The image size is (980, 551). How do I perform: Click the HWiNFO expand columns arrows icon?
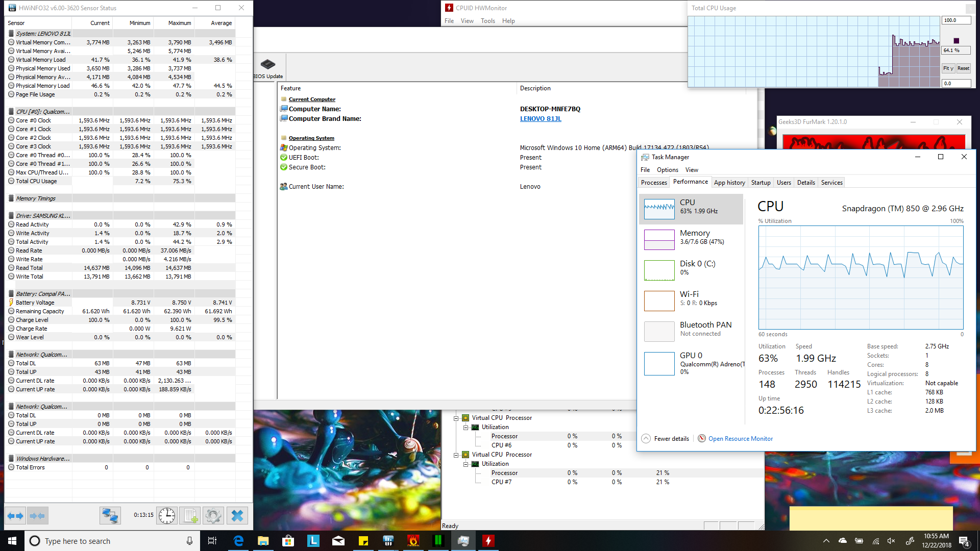[x=15, y=516]
